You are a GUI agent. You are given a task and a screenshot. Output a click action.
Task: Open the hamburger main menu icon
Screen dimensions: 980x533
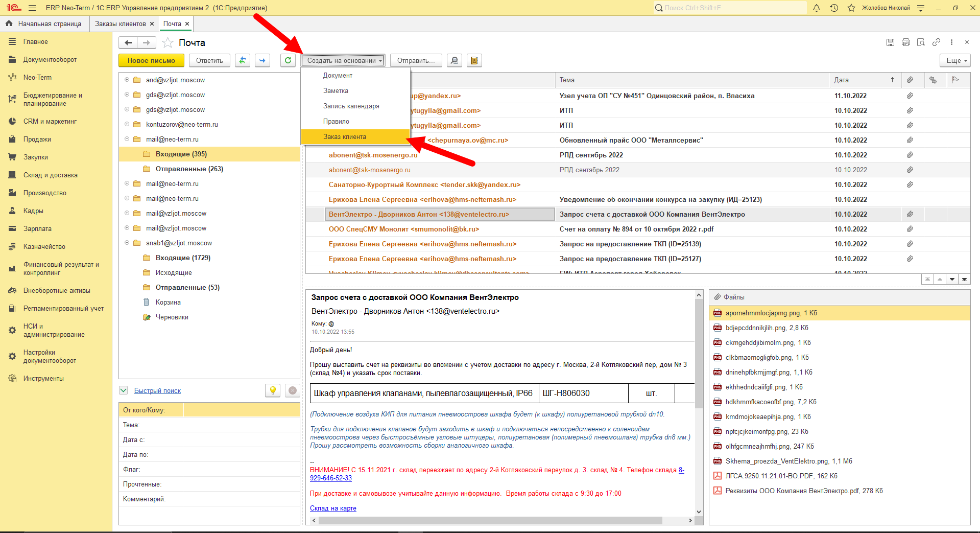tap(32, 8)
